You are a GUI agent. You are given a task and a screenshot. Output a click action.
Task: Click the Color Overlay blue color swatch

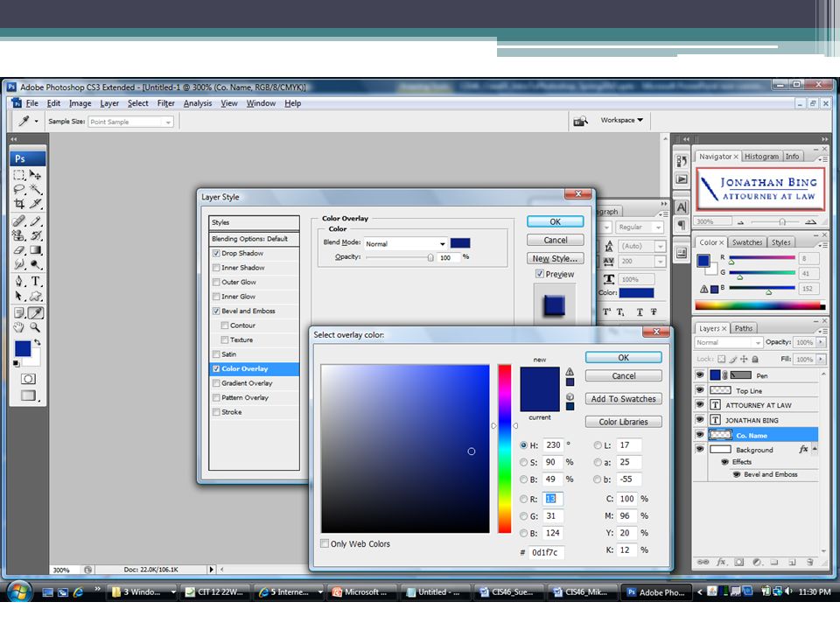460,243
